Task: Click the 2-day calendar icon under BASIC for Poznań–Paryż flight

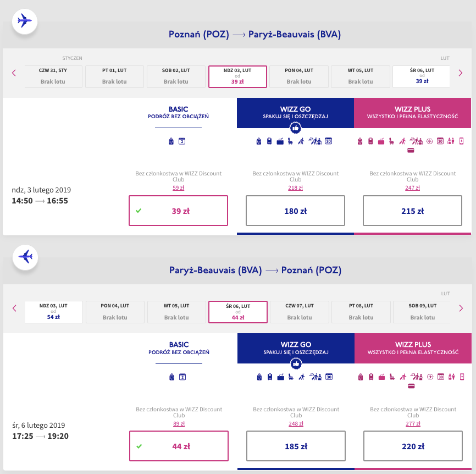Action: pos(182,141)
